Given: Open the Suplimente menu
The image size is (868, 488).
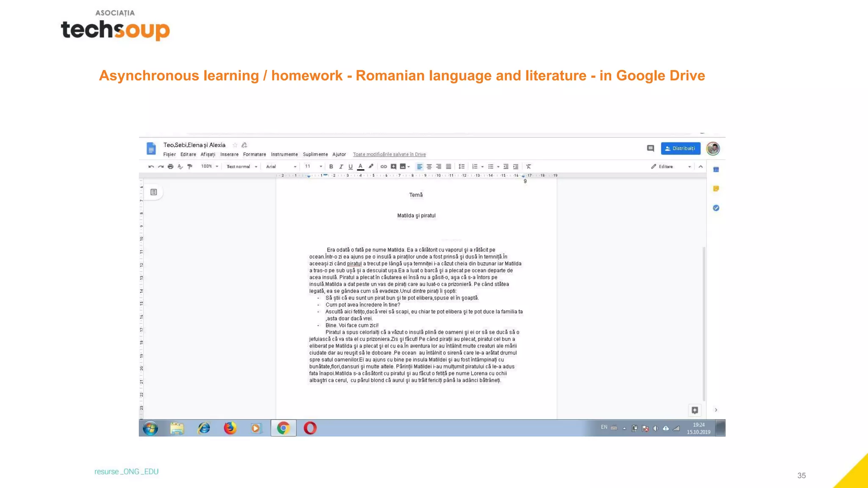Looking at the screenshot, I should tap(315, 154).
